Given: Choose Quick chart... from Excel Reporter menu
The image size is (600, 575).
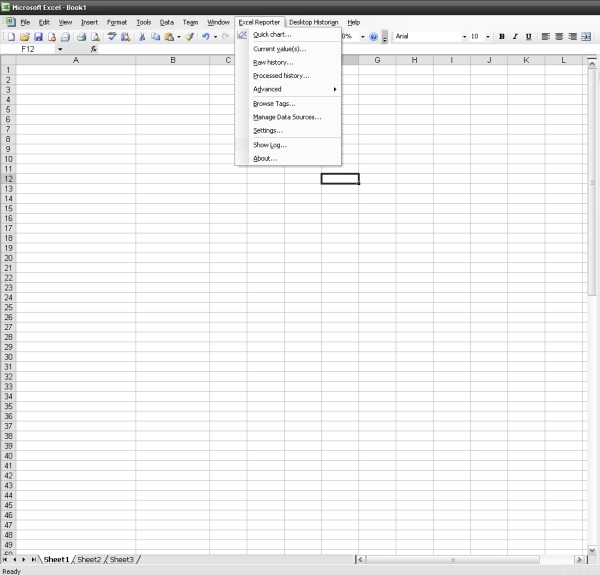Looking at the screenshot, I should coord(288,34).
